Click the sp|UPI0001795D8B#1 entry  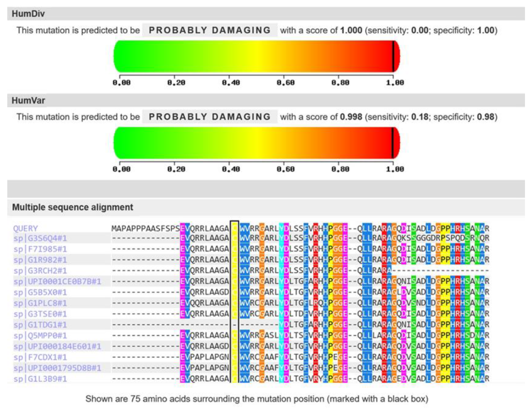click(x=57, y=368)
